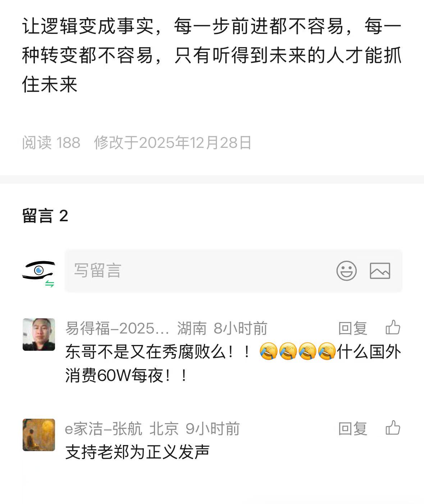This screenshot has height=504, width=424.
Task: Tap the article paragraph ending 抓住未来
Action: point(212,55)
